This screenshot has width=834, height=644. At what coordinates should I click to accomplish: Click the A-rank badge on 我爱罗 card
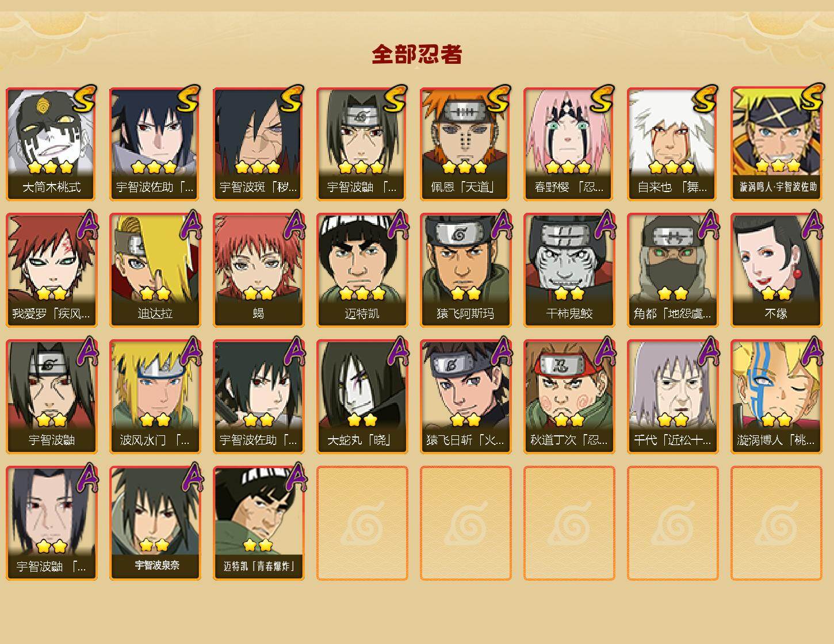pos(86,224)
